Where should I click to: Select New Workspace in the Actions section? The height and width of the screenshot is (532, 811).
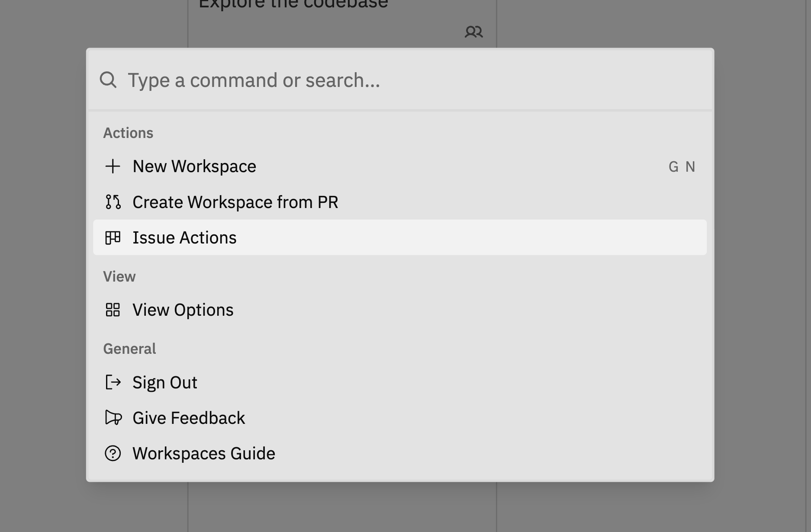(x=194, y=166)
